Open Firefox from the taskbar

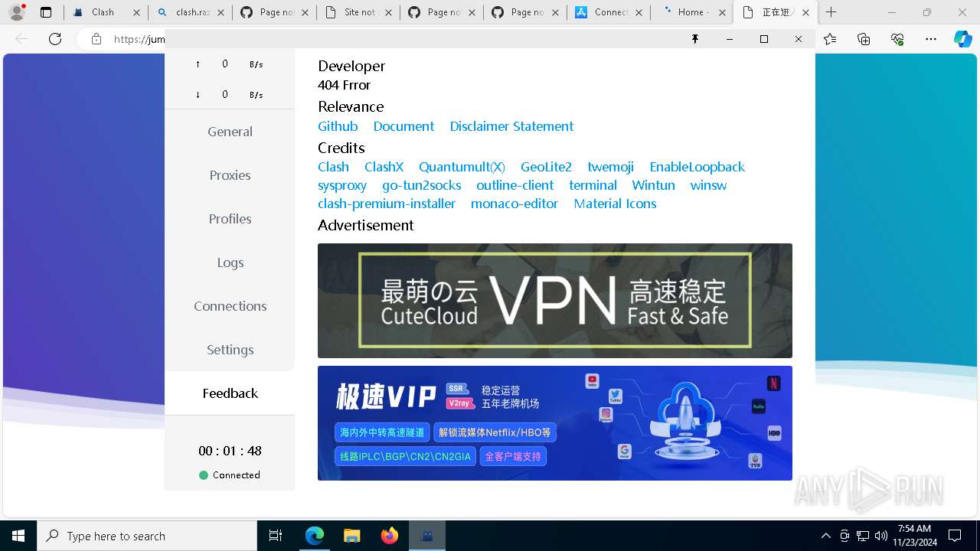click(390, 536)
